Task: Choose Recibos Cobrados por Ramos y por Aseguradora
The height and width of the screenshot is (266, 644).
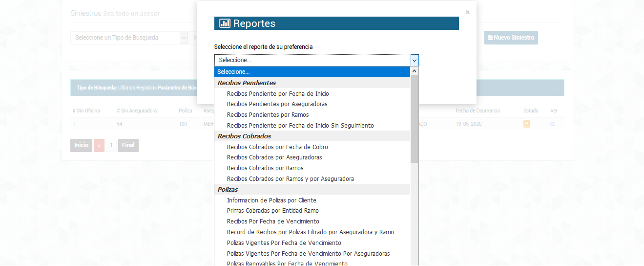Action: tap(290, 179)
